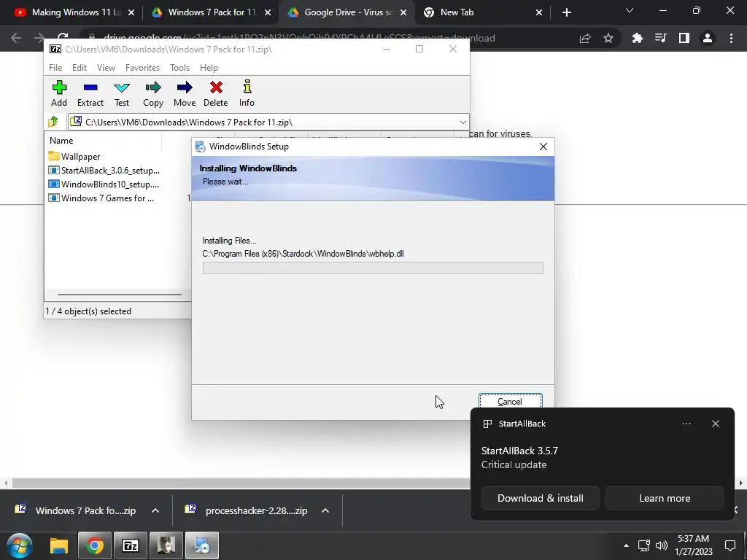Select WindowBlinds10_setup file
Image resolution: width=747 pixels, height=560 pixels.
(x=104, y=184)
